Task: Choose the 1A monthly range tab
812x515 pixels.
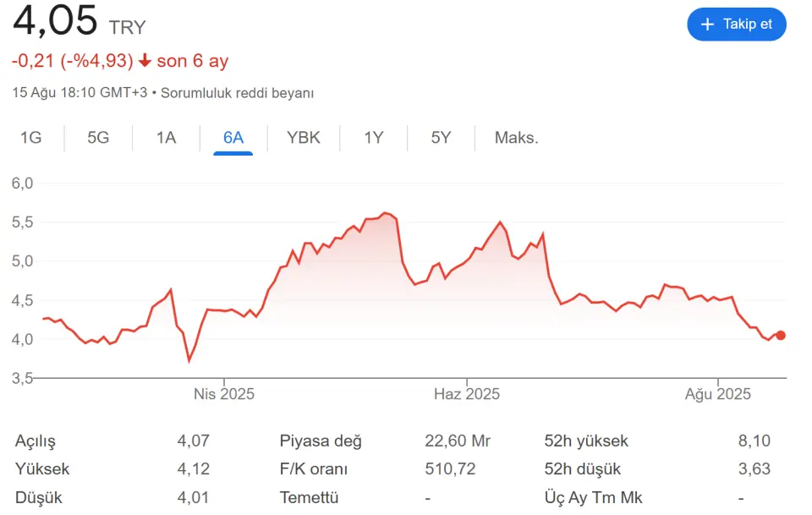Action: click(x=166, y=138)
